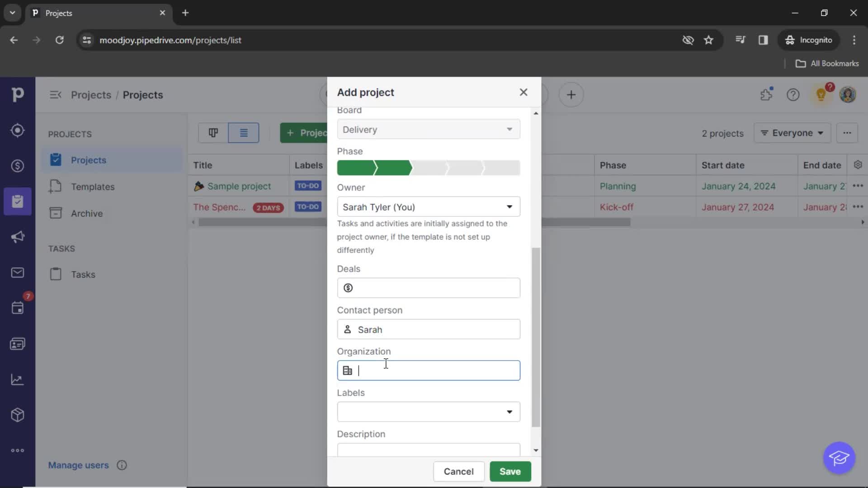Select the Projects navigation icon
Screen dimensions: 868x488
click(x=17, y=201)
